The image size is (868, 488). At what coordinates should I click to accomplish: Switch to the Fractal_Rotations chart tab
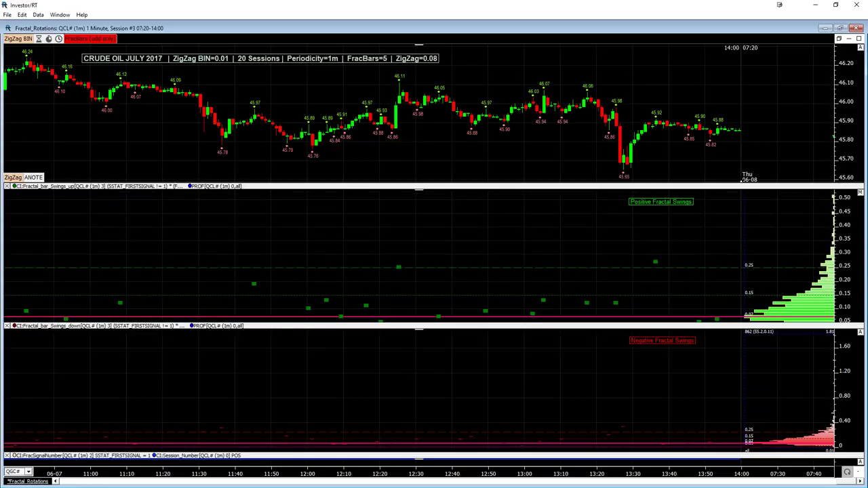tap(28, 481)
